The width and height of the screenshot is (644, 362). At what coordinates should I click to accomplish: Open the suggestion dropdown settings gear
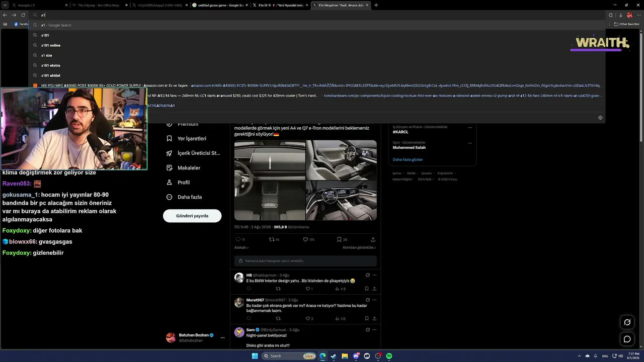pos(600,118)
